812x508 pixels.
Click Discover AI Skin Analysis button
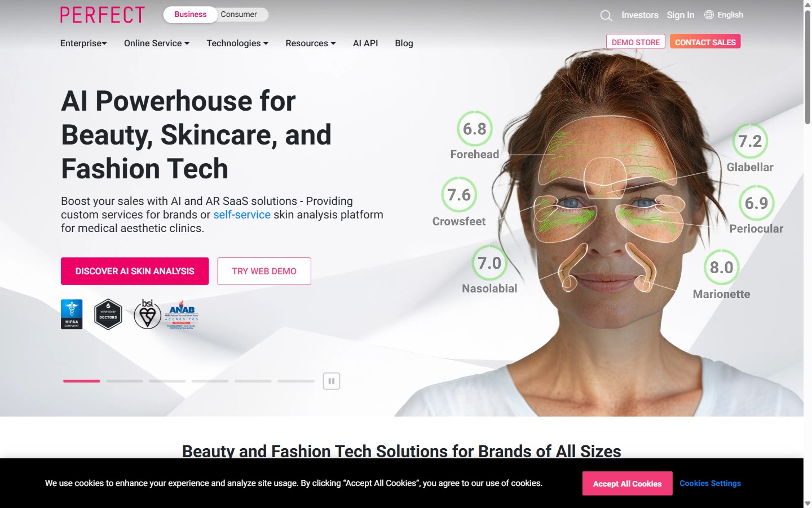pyautogui.click(x=135, y=271)
